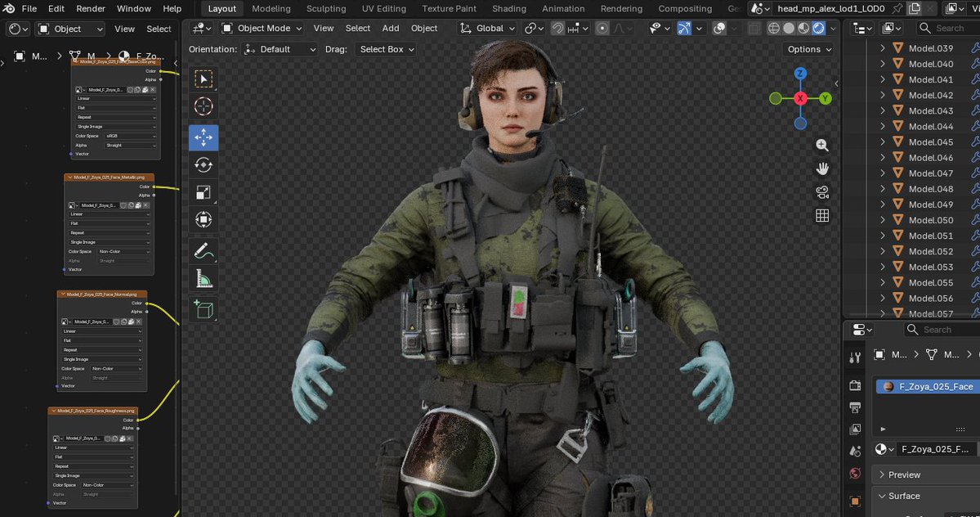980x517 pixels.
Task: Expand the Model.039 tree item
Action: [883, 48]
